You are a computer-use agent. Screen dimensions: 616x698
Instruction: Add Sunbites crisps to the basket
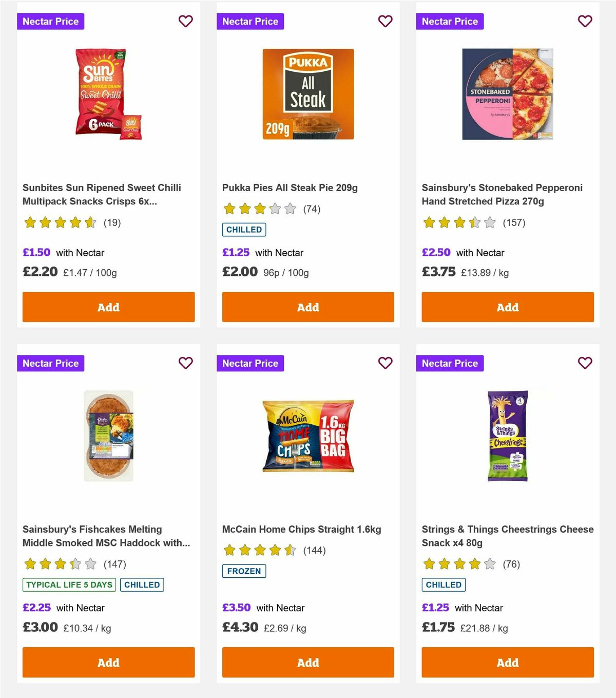click(108, 307)
